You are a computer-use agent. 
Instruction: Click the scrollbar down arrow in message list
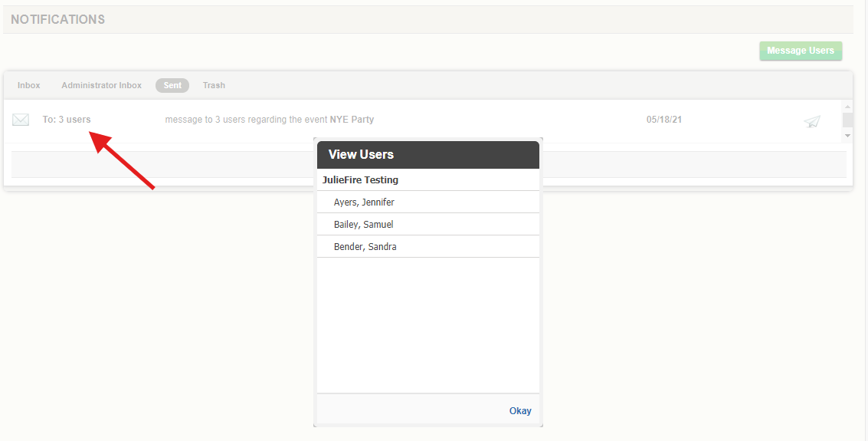click(847, 136)
